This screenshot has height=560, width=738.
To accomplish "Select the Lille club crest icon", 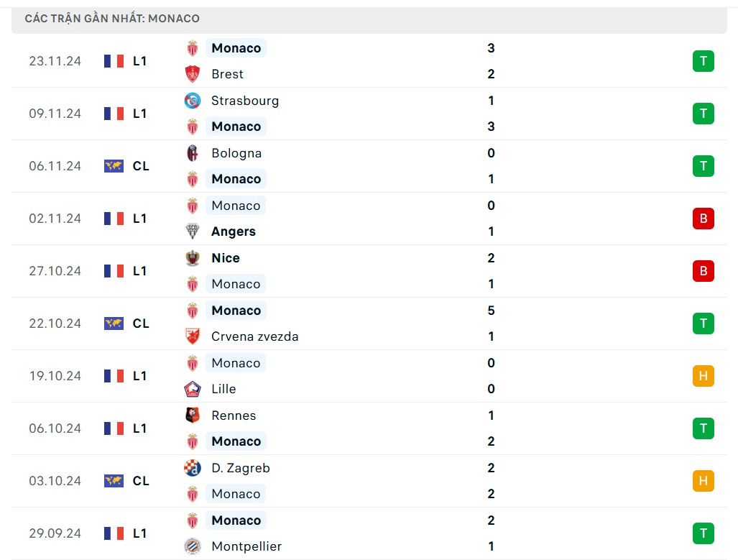I will coord(192,388).
